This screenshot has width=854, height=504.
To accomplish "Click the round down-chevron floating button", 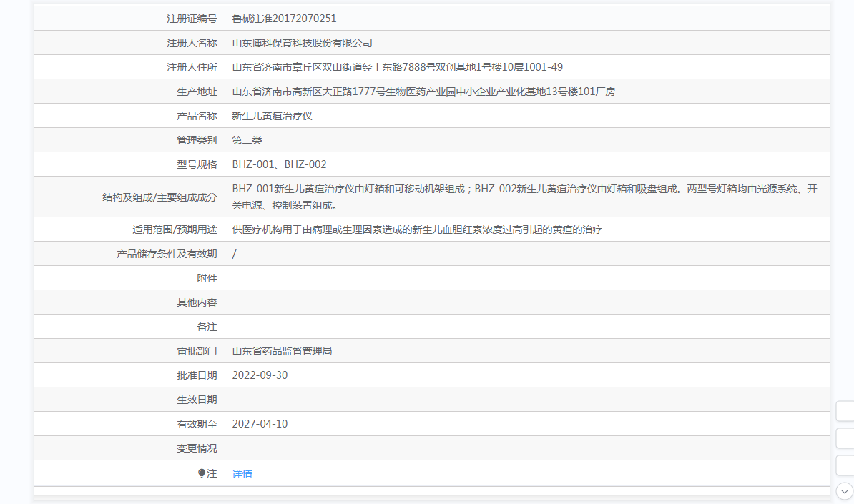I will click(x=845, y=490).
